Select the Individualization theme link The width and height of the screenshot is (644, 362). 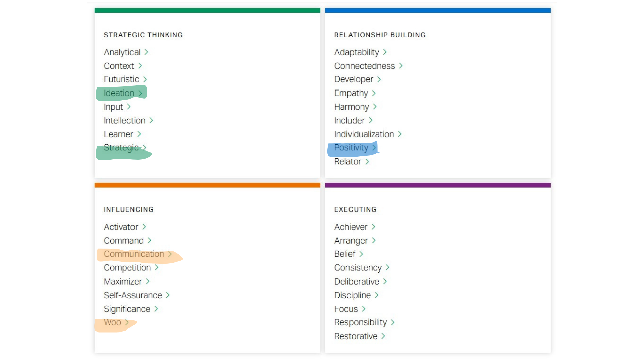[364, 134]
